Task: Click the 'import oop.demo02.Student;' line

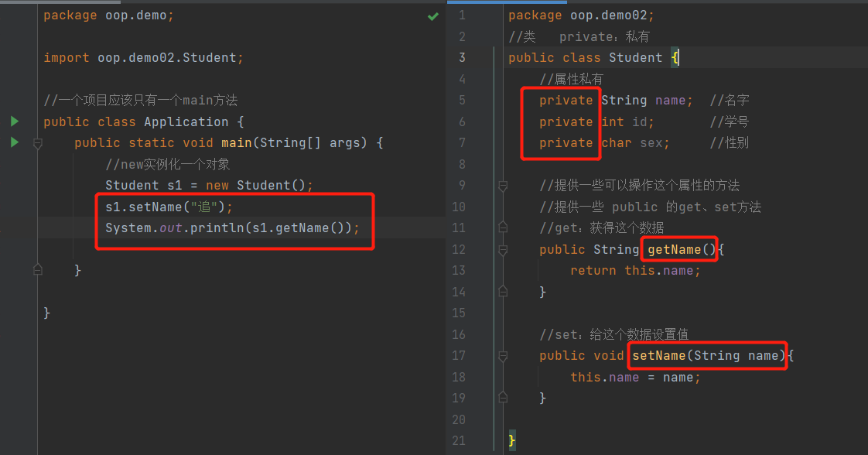Action: 143,57
